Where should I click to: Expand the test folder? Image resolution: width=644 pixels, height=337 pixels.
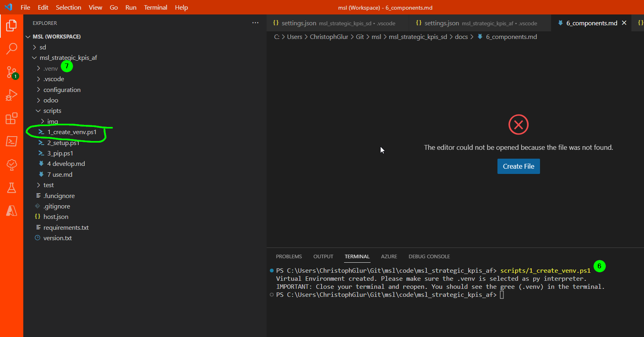coord(39,185)
